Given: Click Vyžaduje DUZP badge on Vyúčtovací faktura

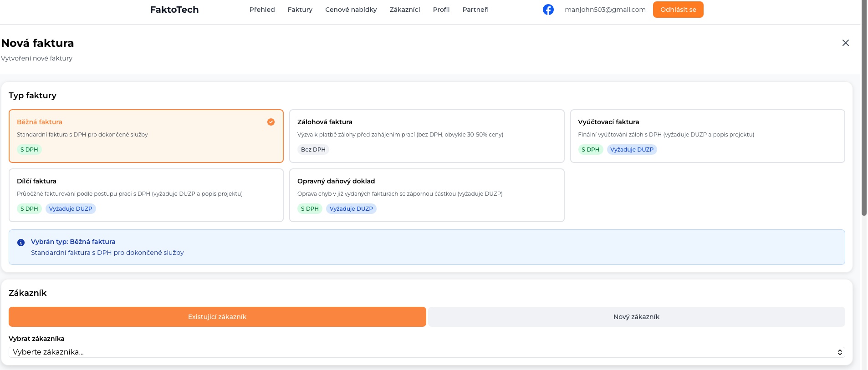Looking at the screenshot, I should pos(632,150).
